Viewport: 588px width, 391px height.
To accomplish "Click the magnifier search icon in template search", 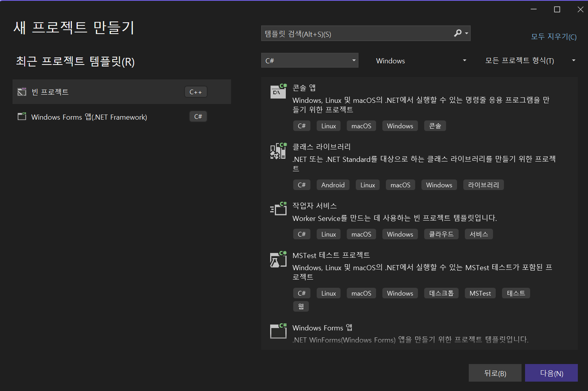I will [x=457, y=33].
